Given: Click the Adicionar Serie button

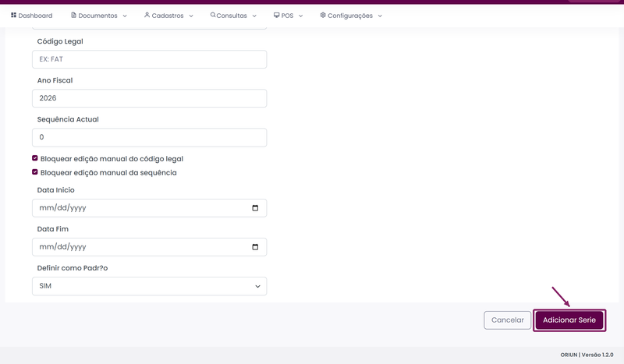Looking at the screenshot, I should pos(569,320).
